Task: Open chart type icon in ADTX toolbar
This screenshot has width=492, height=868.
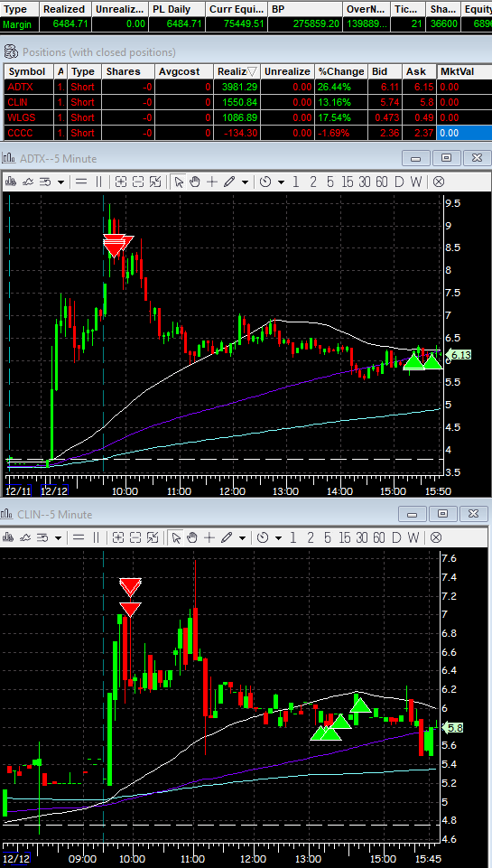Action: (11, 182)
